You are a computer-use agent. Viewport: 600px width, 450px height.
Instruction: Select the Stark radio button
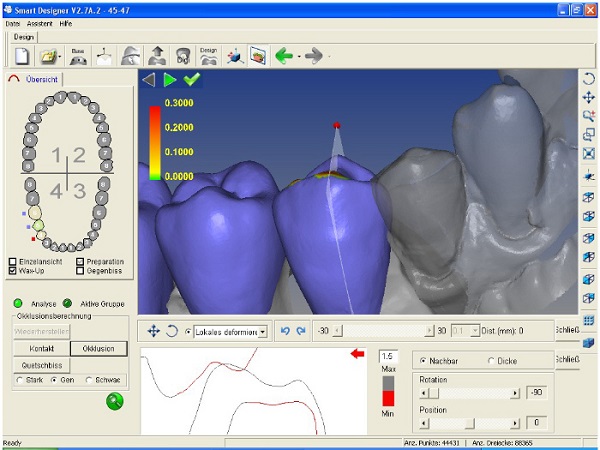tap(18, 380)
